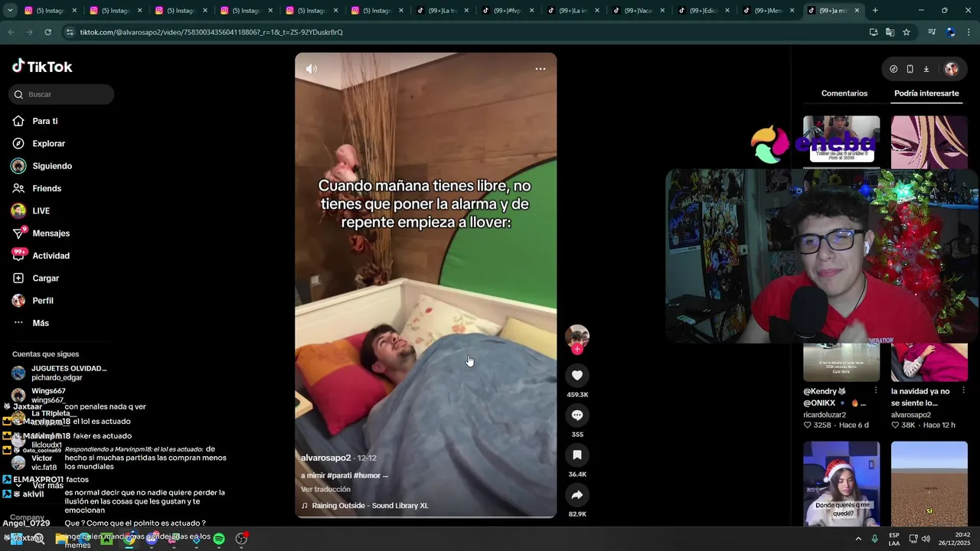Open the creator's avatar beside the video
The width and height of the screenshot is (980, 551).
[577, 337]
